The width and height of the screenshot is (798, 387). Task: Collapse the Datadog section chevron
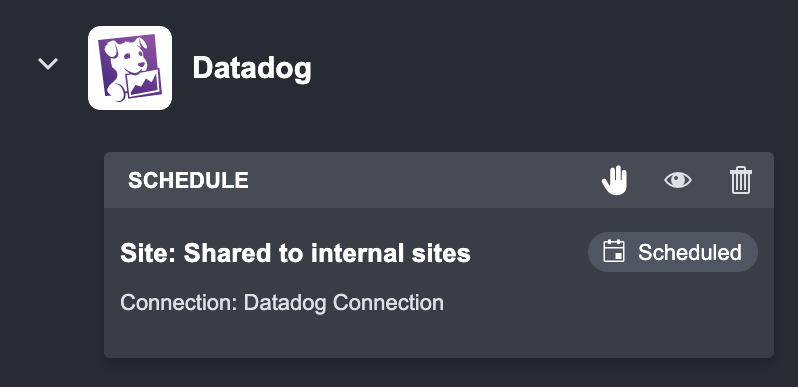point(48,64)
